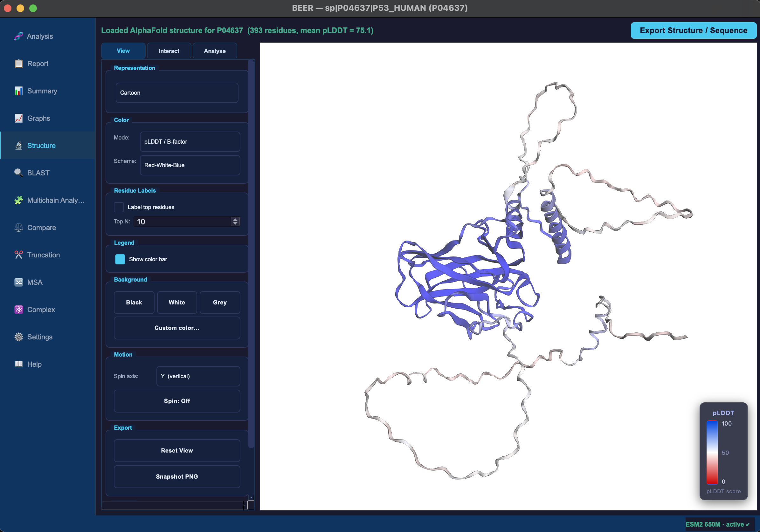This screenshot has height=532, width=760.
Task: Click the Loaded AlphaFold structure status message
Action: [237, 31]
